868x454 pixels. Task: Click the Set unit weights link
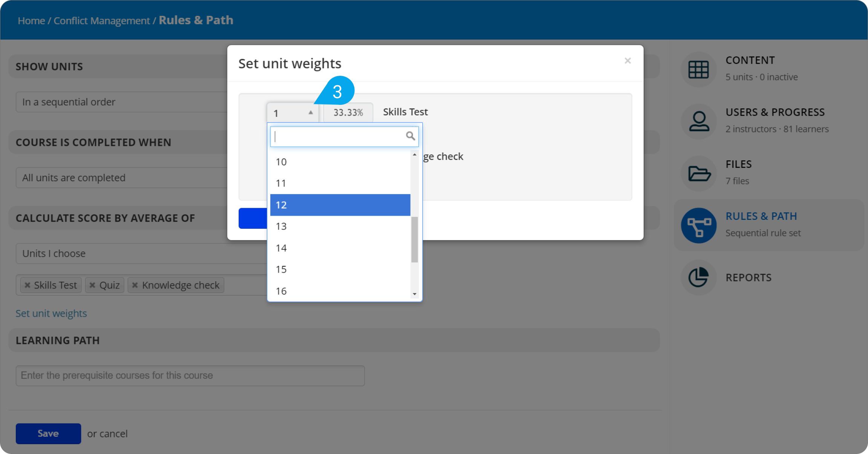point(51,313)
